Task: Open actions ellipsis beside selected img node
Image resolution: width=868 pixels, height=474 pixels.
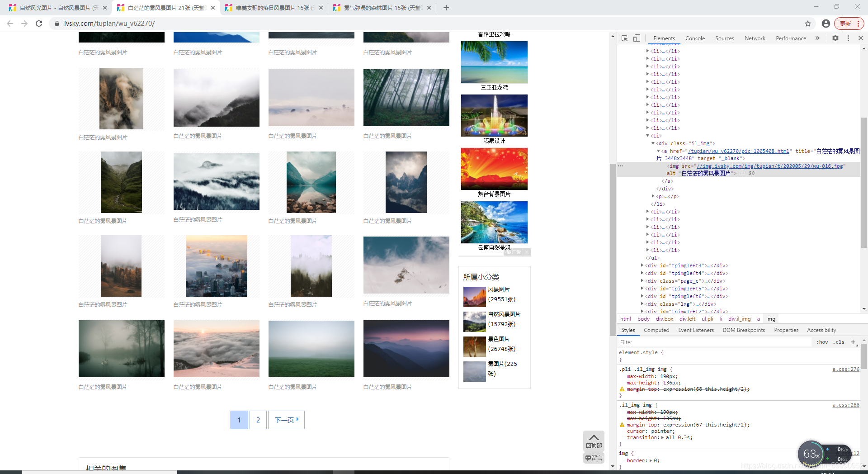Action: [621, 166]
